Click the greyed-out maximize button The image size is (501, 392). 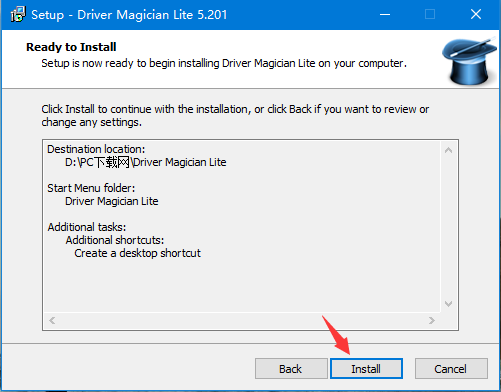430,15
